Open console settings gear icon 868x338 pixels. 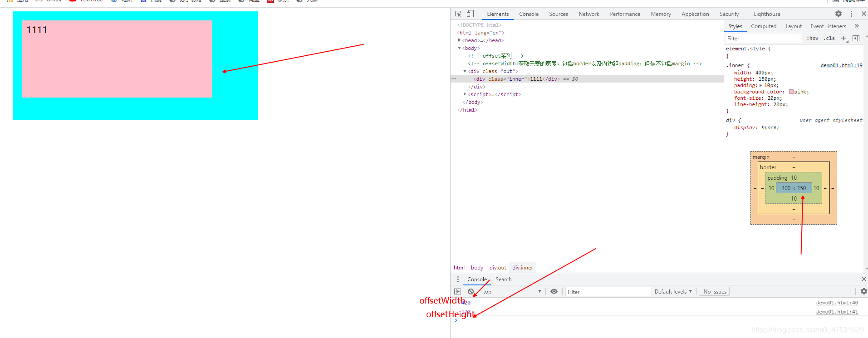(x=863, y=292)
